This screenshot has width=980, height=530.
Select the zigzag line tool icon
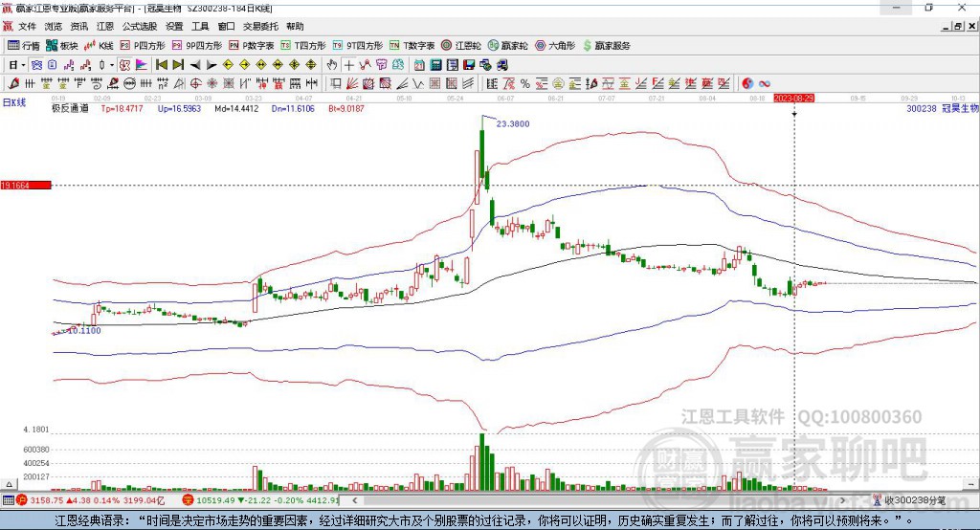[x=417, y=83]
